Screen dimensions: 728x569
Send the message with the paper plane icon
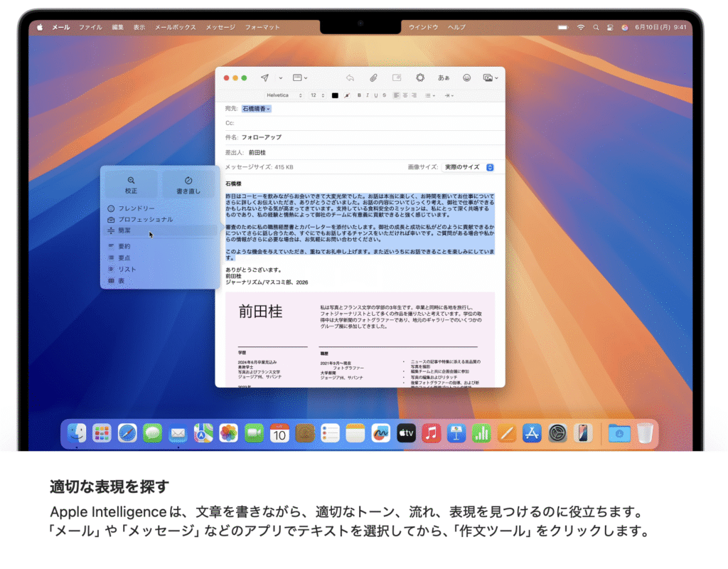pyautogui.click(x=264, y=78)
